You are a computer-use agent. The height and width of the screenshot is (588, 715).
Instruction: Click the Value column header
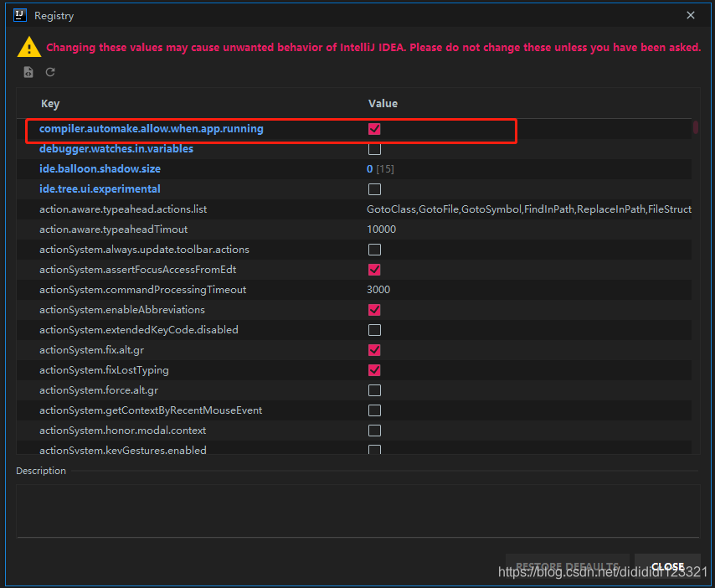[x=383, y=104]
